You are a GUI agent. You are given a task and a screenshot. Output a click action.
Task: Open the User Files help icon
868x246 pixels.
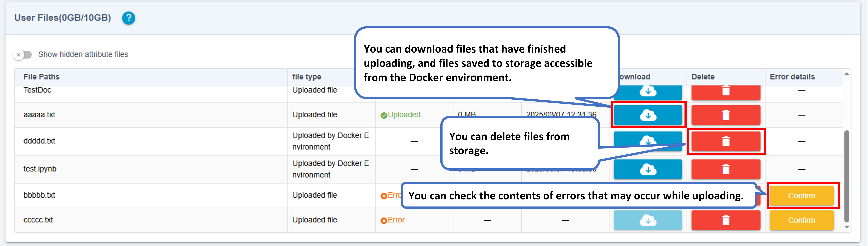click(128, 18)
